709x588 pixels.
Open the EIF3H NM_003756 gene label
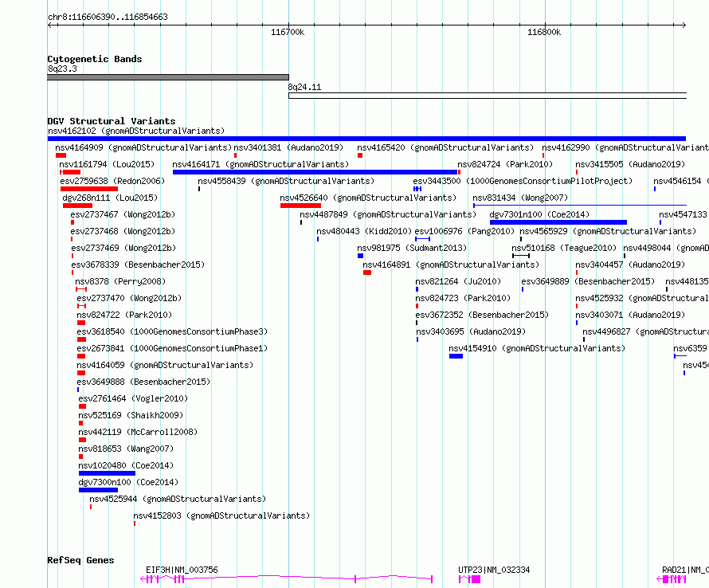tap(182, 570)
